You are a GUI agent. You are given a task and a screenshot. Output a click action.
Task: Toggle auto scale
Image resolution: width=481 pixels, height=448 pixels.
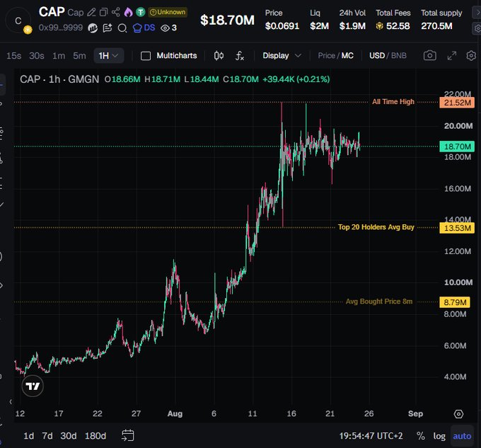click(x=462, y=436)
